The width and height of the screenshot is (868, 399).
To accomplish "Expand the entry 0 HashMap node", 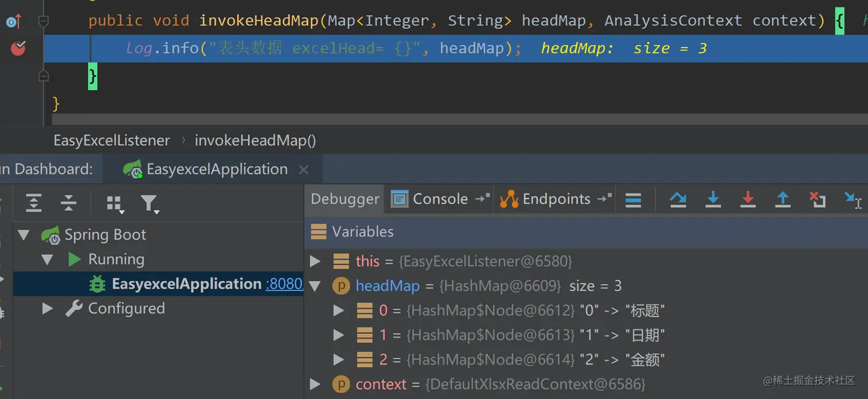I will point(339,311).
